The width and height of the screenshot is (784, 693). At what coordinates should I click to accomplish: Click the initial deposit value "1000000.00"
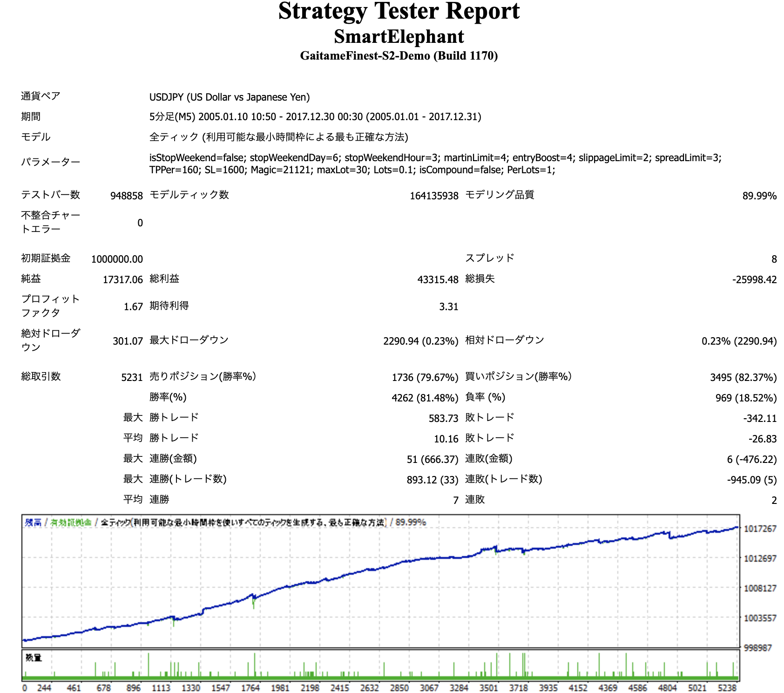coord(117,259)
